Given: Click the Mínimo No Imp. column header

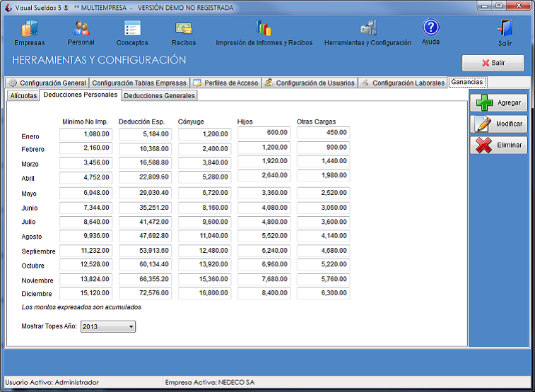Looking at the screenshot, I should tap(85, 121).
